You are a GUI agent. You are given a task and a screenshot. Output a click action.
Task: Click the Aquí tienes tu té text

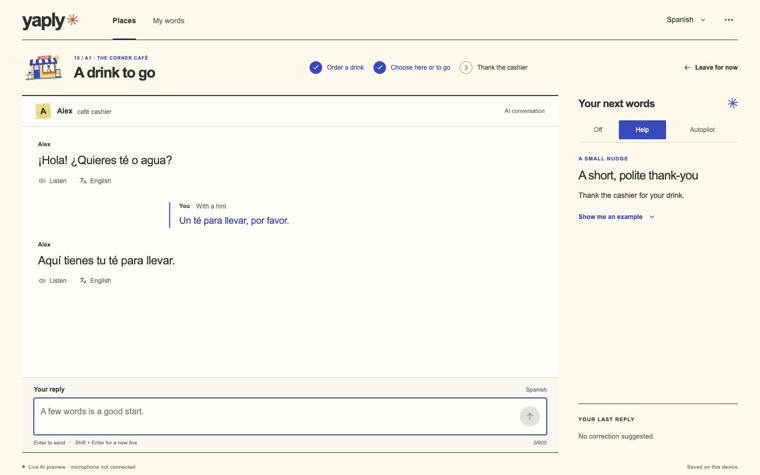106,260
